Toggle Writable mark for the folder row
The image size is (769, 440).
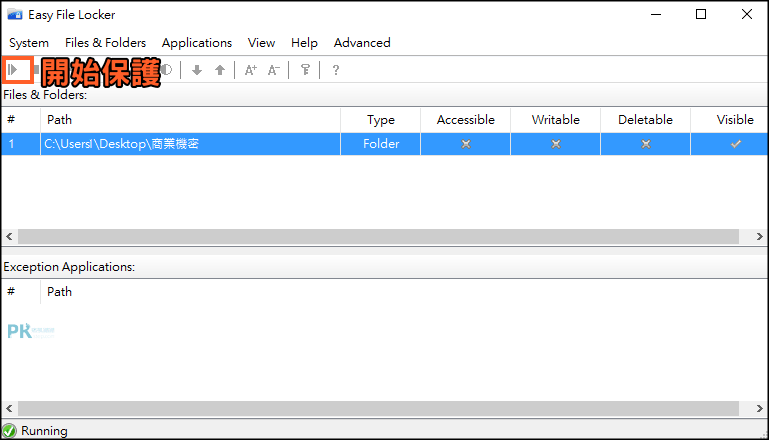556,144
